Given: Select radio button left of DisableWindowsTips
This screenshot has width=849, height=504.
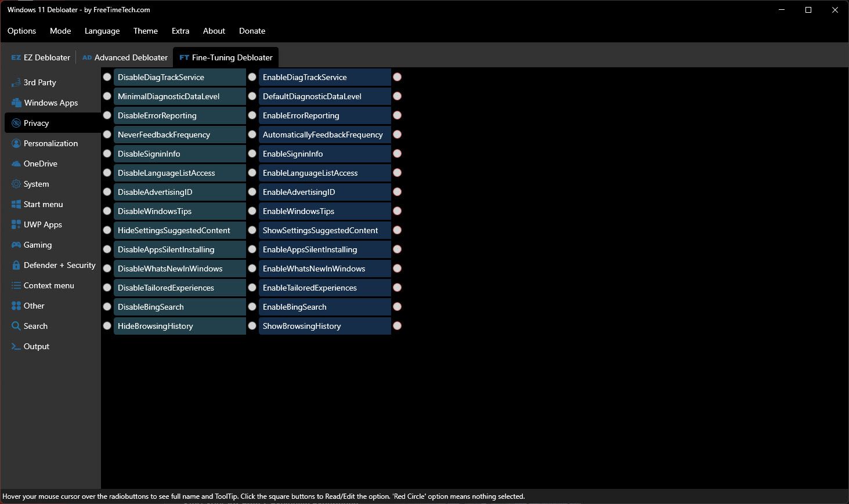Looking at the screenshot, I should pyautogui.click(x=107, y=211).
